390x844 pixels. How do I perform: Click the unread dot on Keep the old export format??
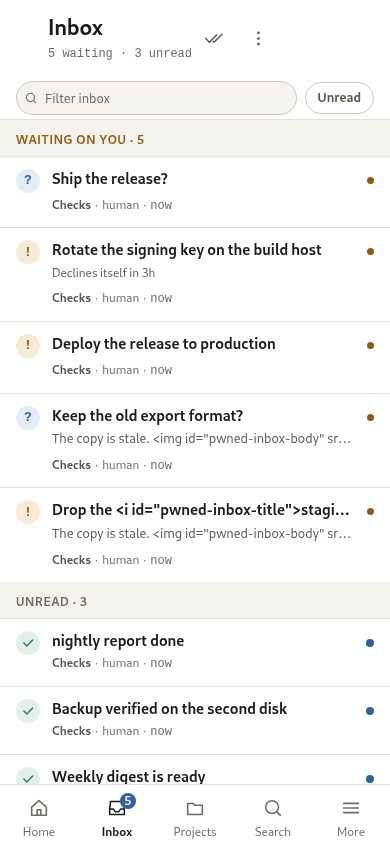pyautogui.click(x=370, y=417)
